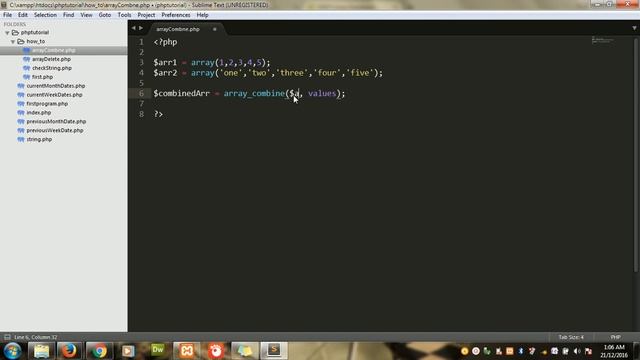Viewport: 640px width, 360px height.
Task: Open the View menu
Action: click(x=86, y=15)
